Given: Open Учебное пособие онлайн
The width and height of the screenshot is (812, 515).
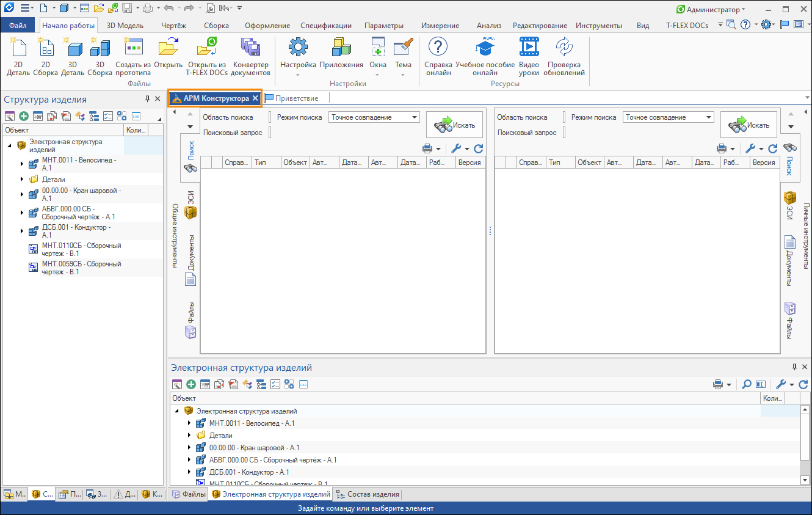Looking at the screenshot, I should click(x=485, y=56).
